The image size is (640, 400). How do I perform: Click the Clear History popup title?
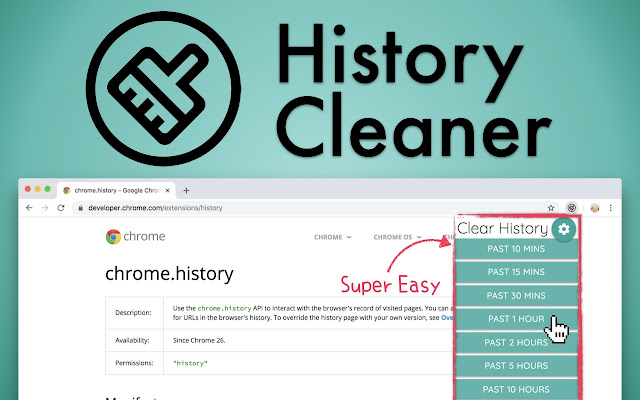(502, 229)
